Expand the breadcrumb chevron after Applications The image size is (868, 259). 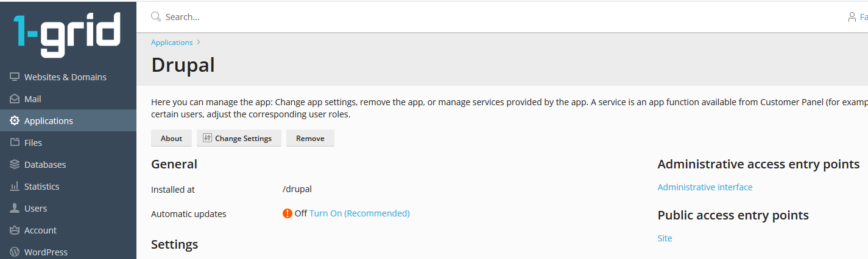coord(199,43)
